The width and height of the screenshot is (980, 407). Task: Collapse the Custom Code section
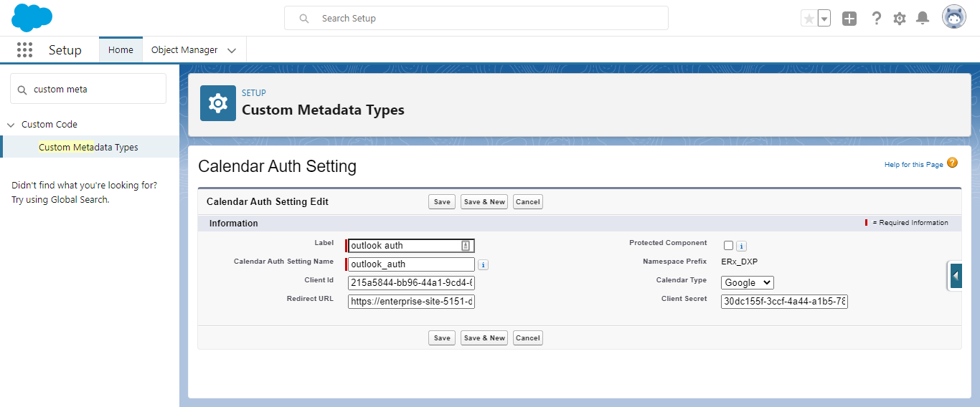coord(11,125)
